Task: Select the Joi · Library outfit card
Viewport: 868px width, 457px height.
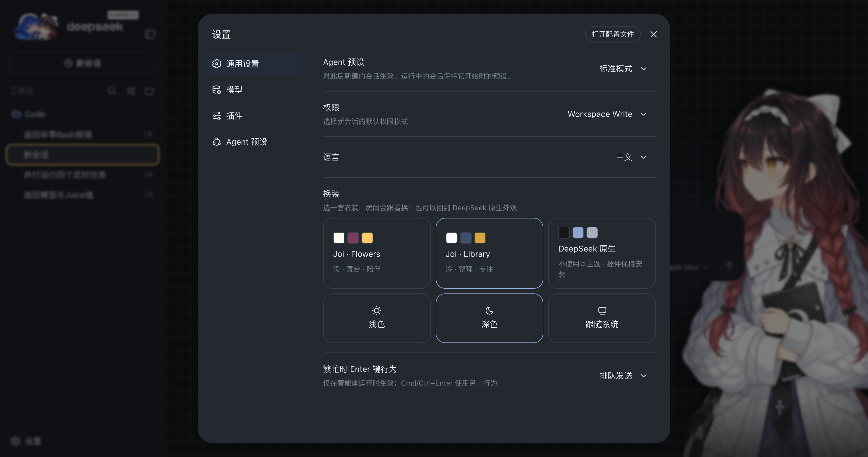Action: click(489, 253)
